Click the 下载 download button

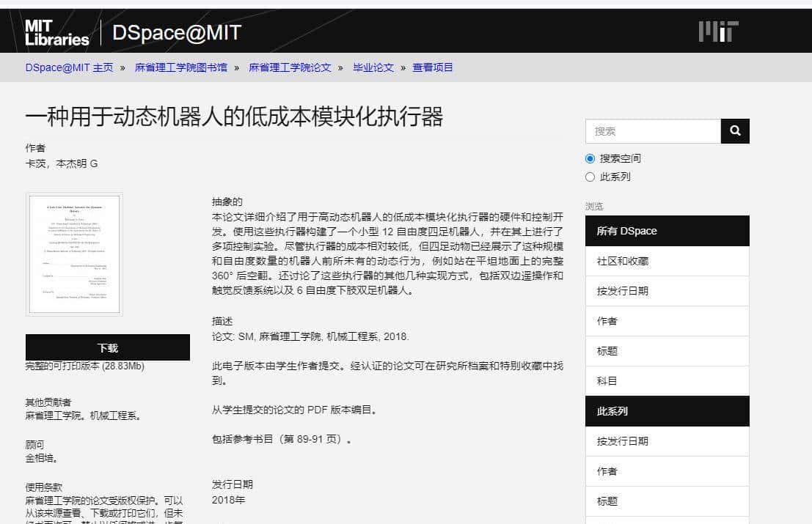109,347
